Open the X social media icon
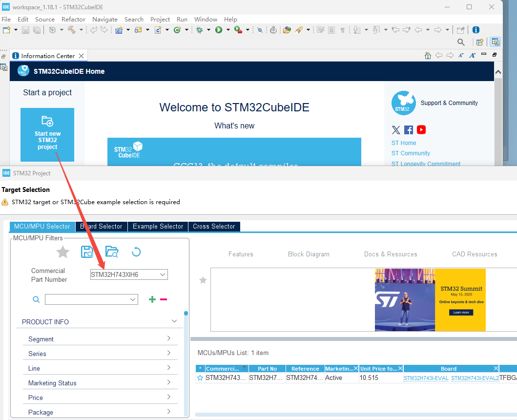 396,129
